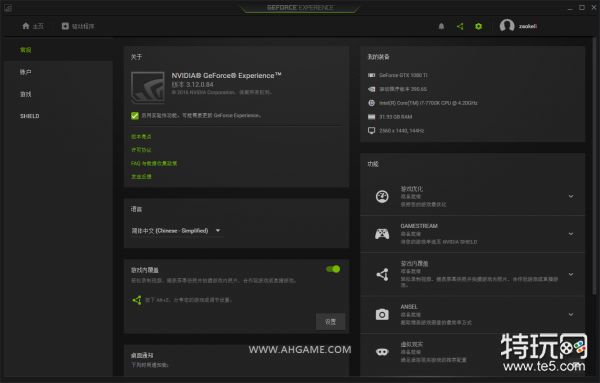This screenshot has width=600, height=383.
Task: Open the Chinese Simplified language dropdown
Action: click(x=176, y=231)
